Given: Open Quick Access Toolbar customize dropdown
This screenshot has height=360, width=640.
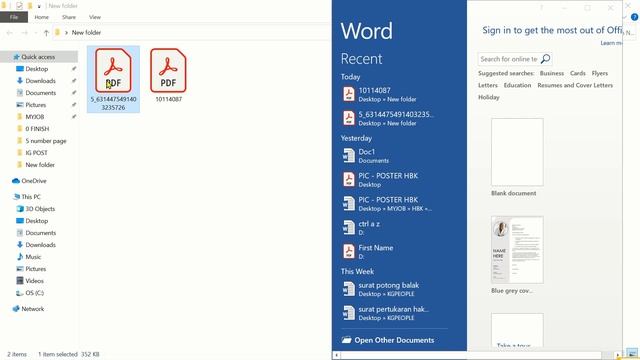Looking at the screenshot, I should click(x=39, y=6).
